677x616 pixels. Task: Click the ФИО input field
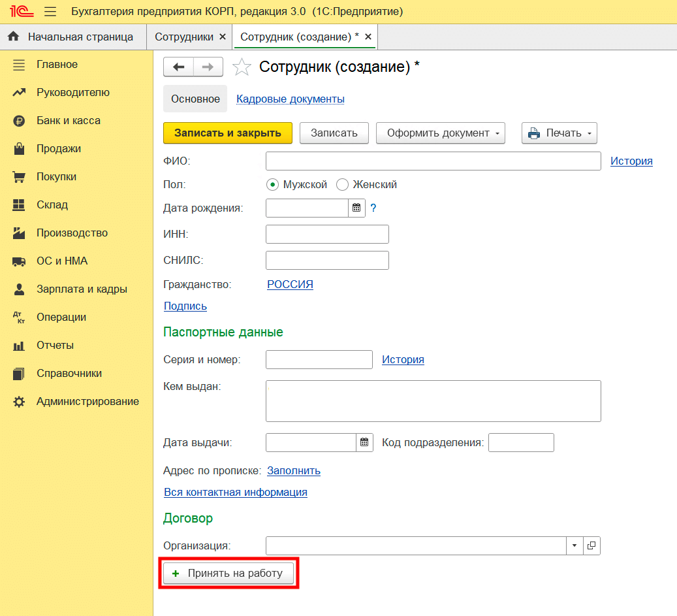[433, 161]
